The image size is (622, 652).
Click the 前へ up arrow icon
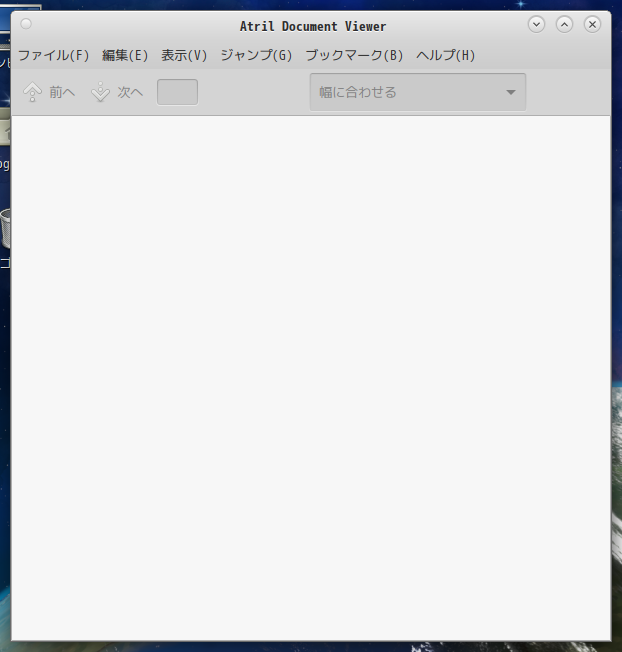tap(32, 92)
